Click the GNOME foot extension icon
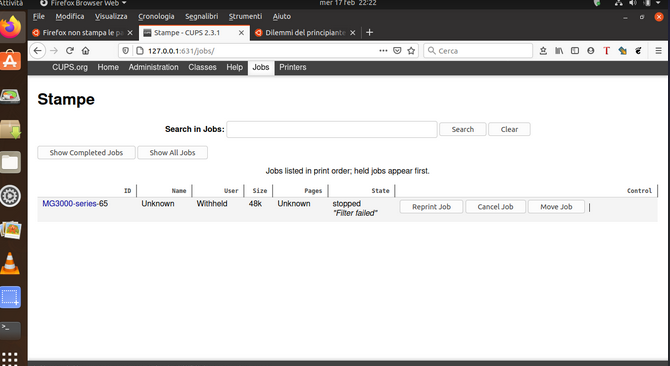Viewport: 670px width, 366px height. pos(638,51)
